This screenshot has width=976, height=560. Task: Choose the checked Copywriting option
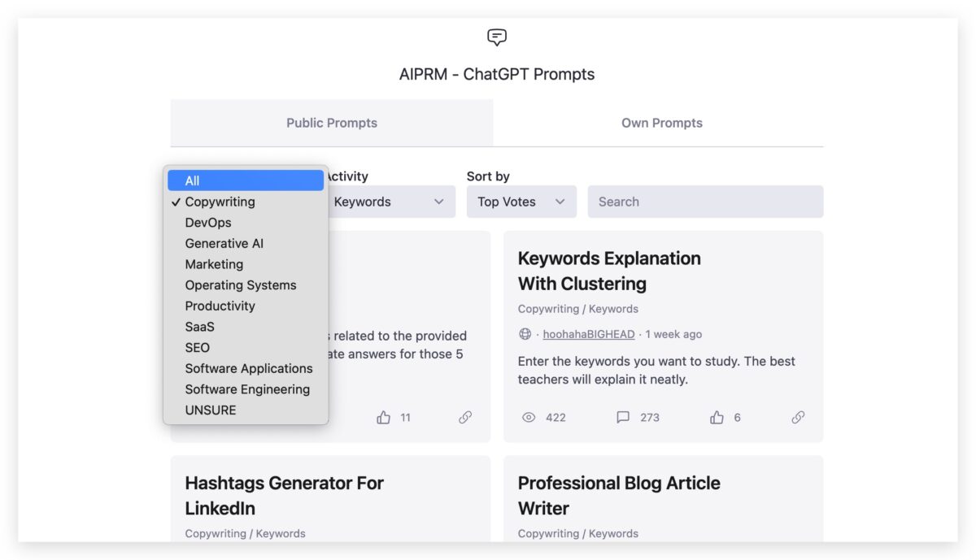246,202
